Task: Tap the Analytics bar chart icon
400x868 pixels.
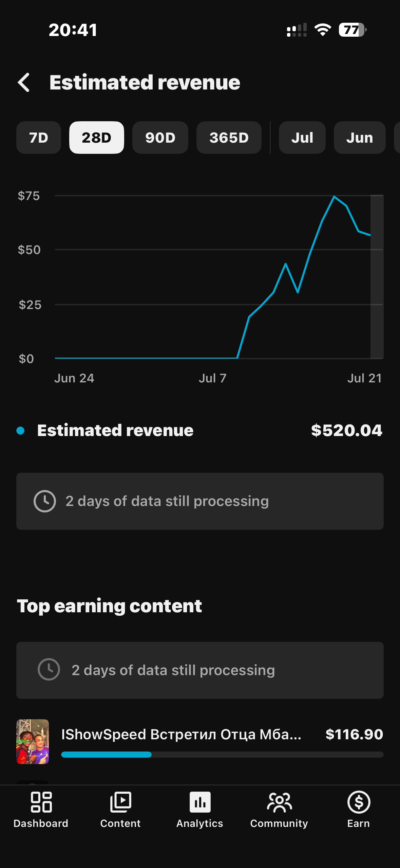Action: point(200,802)
